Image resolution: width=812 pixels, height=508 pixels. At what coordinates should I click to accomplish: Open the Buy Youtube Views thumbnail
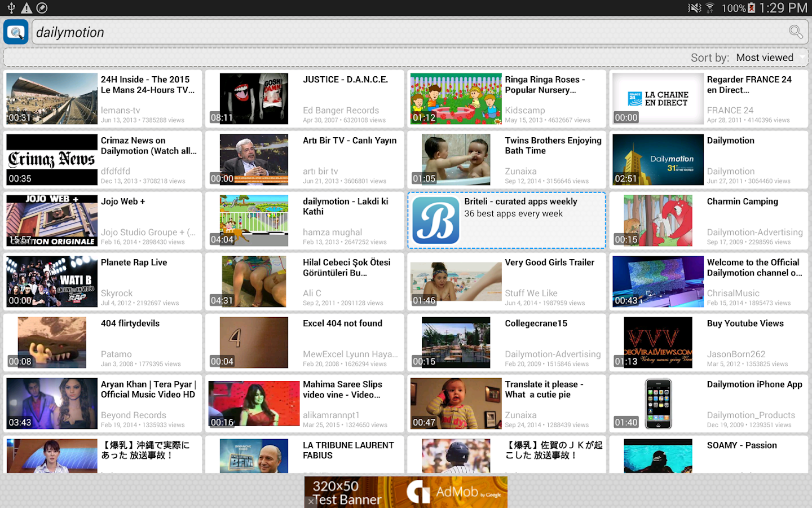tap(658, 343)
